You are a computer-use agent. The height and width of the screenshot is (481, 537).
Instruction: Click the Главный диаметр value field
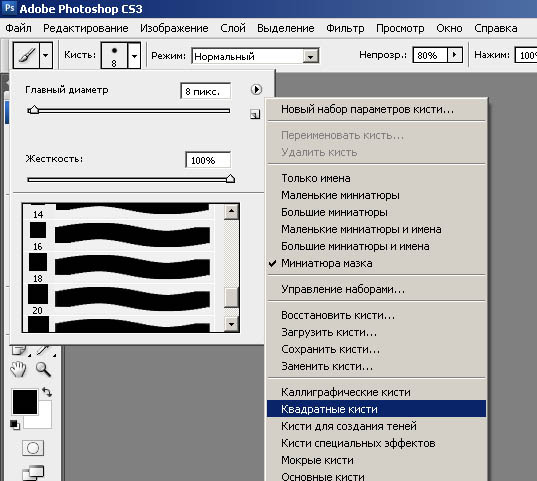205,91
